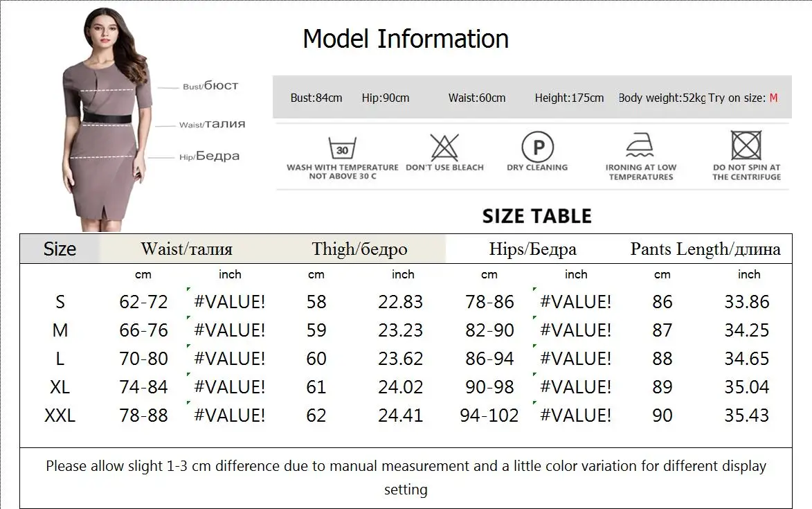The width and height of the screenshot is (812, 509).
Task: Click the #VALUE! waist inch cell for size S
Action: (229, 302)
